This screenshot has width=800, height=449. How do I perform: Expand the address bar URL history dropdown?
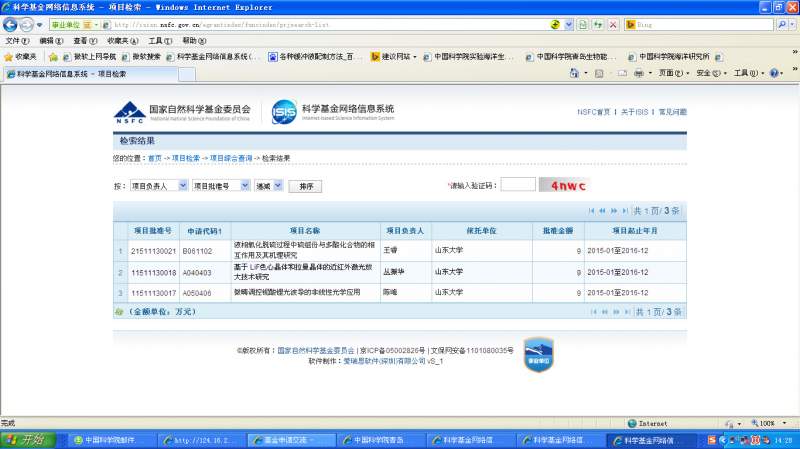[568, 24]
